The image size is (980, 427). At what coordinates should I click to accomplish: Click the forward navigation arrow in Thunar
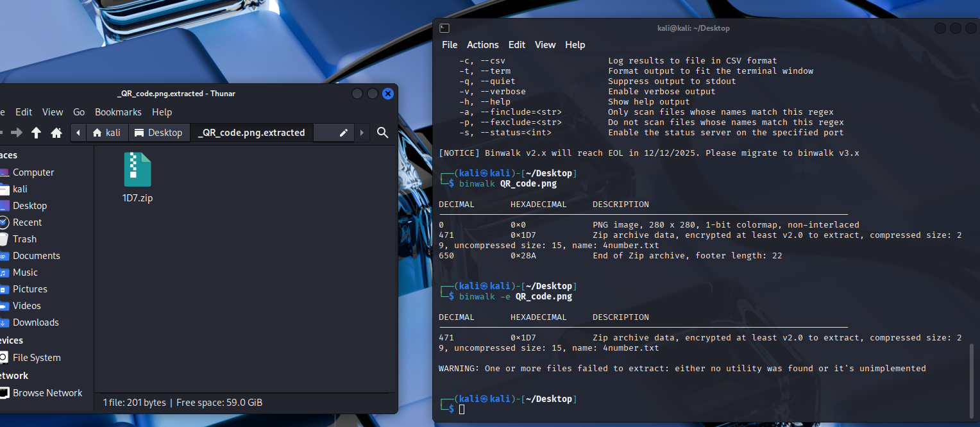coord(17,133)
